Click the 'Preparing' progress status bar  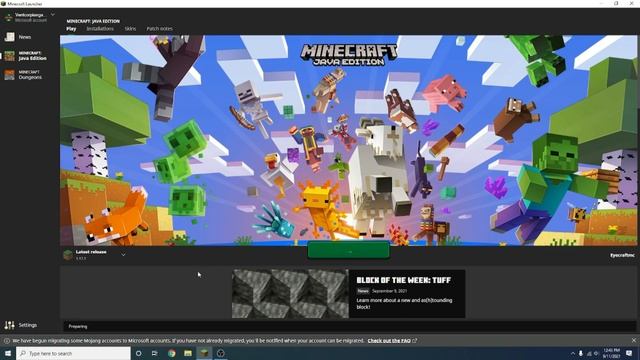point(350,326)
